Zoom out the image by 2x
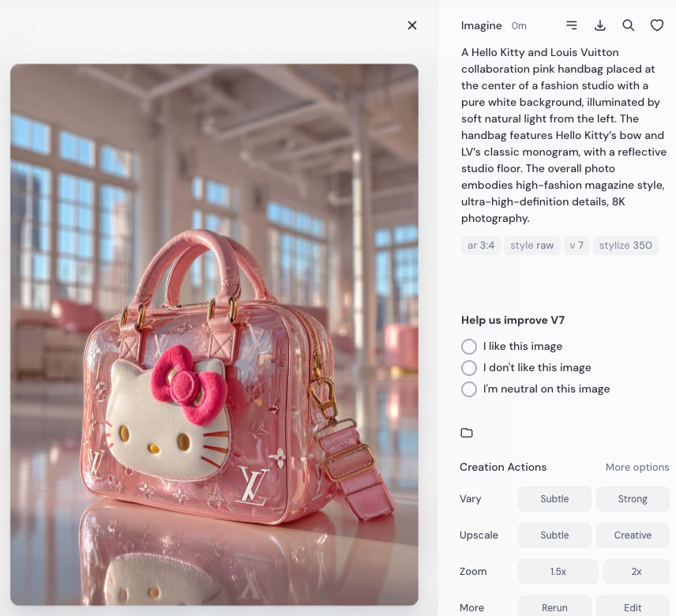 636,572
